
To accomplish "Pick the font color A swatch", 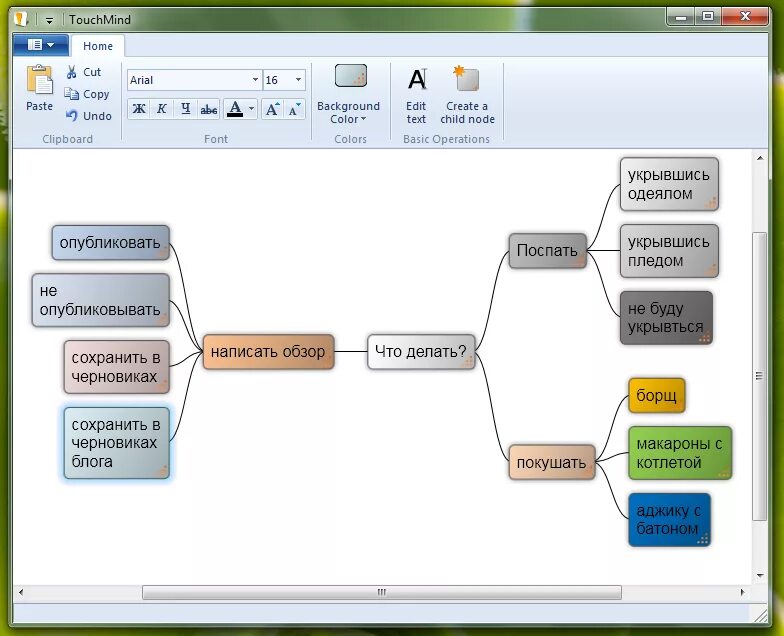I will (235, 109).
